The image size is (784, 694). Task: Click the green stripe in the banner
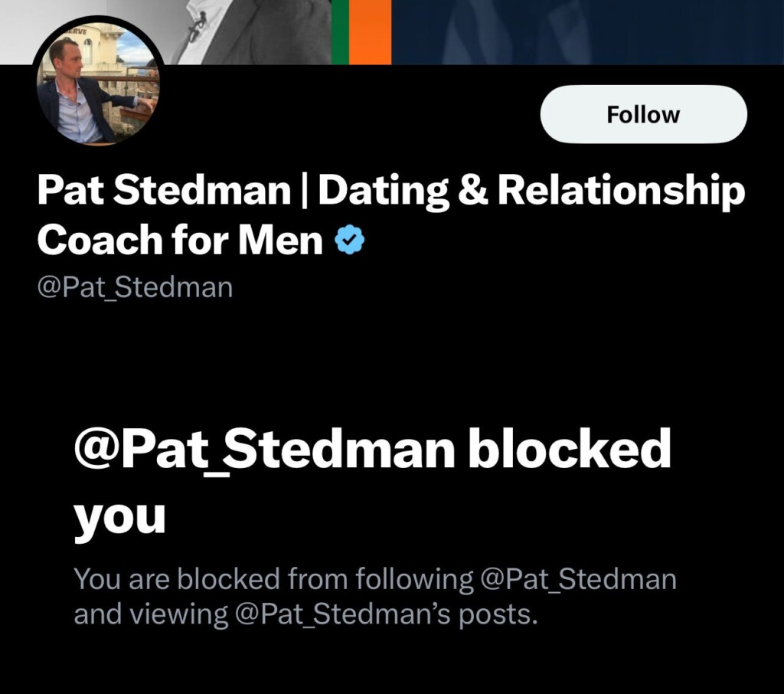[340, 32]
